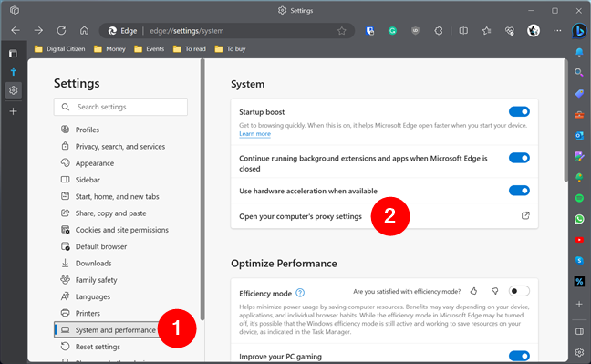The image size is (591, 364).
Task: Give thumbs down for efficiency mode
Action: pyautogui.click(x=495, y=291)
